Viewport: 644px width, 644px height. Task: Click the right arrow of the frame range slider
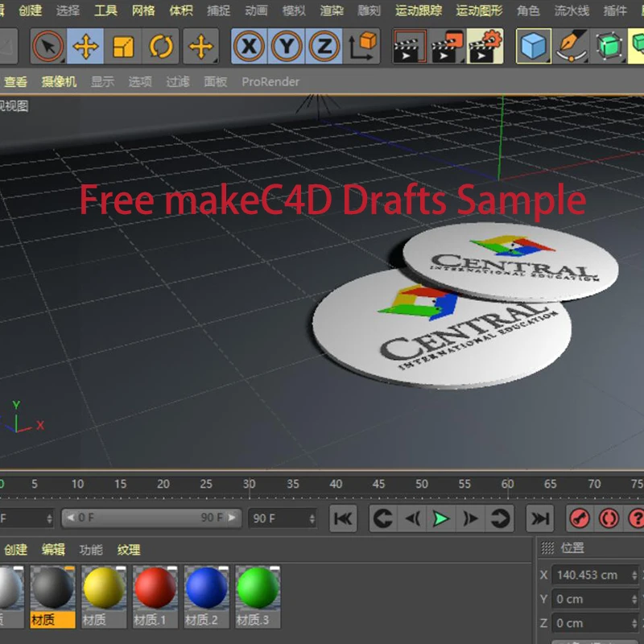tap(232, 518)
